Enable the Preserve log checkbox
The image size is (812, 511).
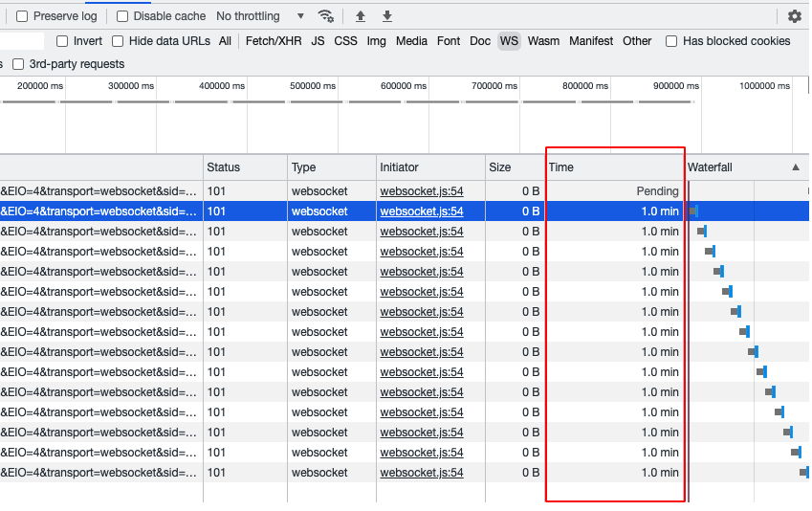22,16
